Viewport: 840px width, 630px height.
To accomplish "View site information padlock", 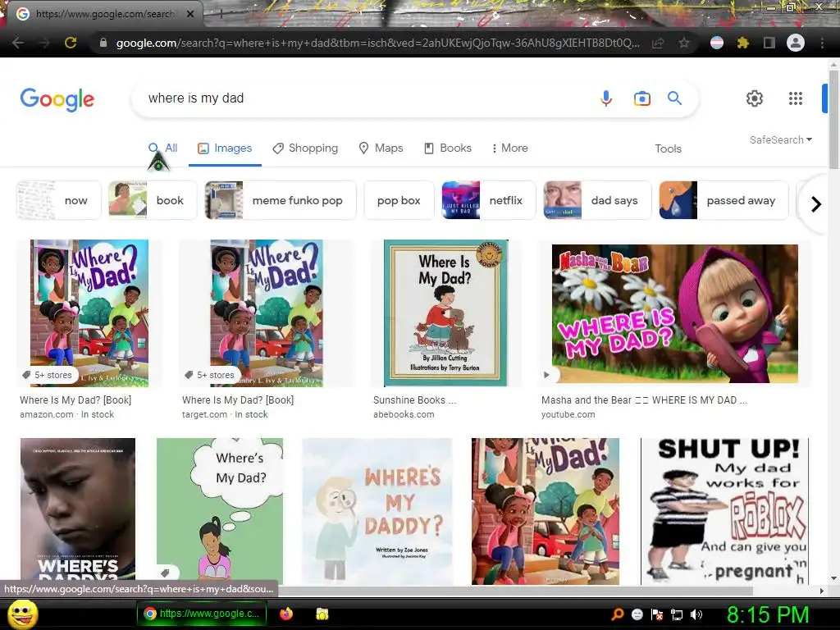I will 103,43.
